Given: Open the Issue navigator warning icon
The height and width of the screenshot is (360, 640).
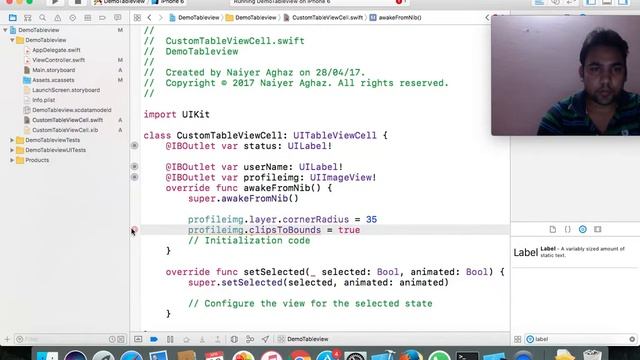Looking at the screenshot, I should [58, 18].
